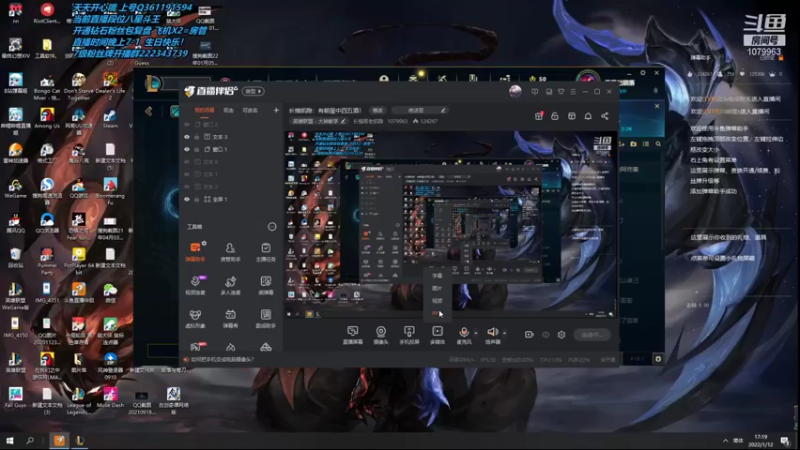Click the stream preview canvas
The width and height of the screenshot is (800, 450).
tap(451, 224)
